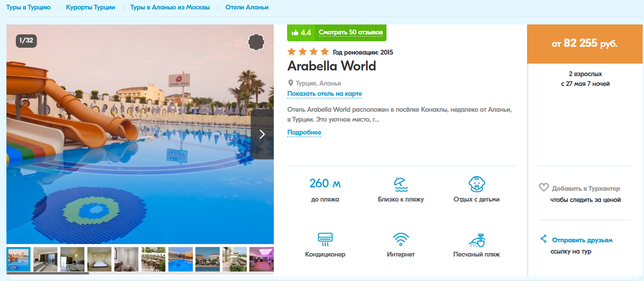
Task: Click the dark badge icon on photo corner
Action: tap(257, 42)
